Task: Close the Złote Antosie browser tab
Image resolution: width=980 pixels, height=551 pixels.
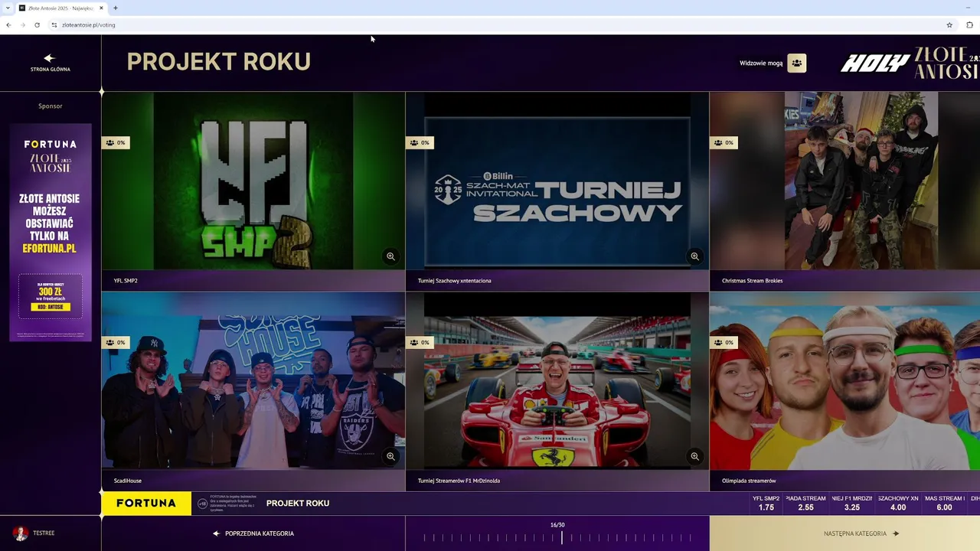Action: (101, 8)
